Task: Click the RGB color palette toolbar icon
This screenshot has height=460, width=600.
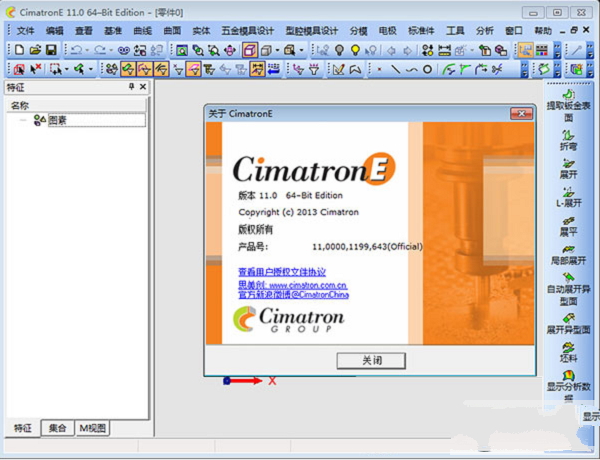Action: pos(541,50)
